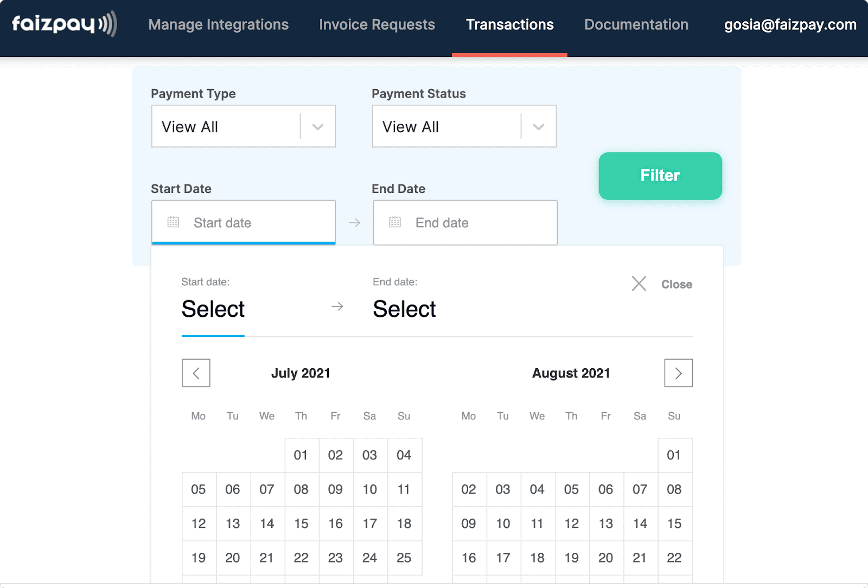The image size is (868, 588).
Task: Click the green Filter button
Action: pyautogui.click(x=660, y=176)
